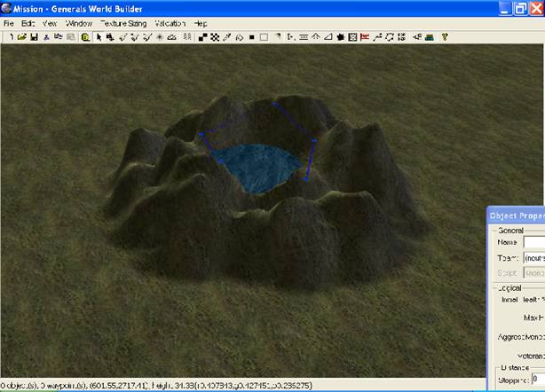545x392 pixels.
Task: Click the New map toolbar icon
Action: tap(11, 36)
